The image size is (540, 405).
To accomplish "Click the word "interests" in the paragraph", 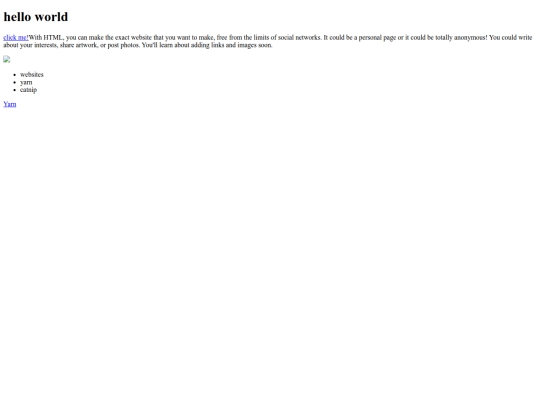I will (x=46, y=45).
